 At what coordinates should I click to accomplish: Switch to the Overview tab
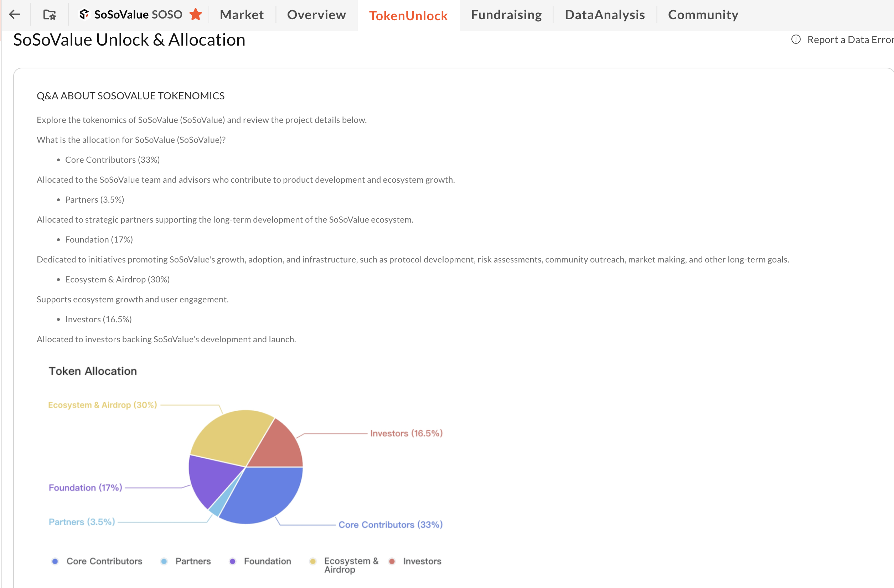click(x=316, y=15)
